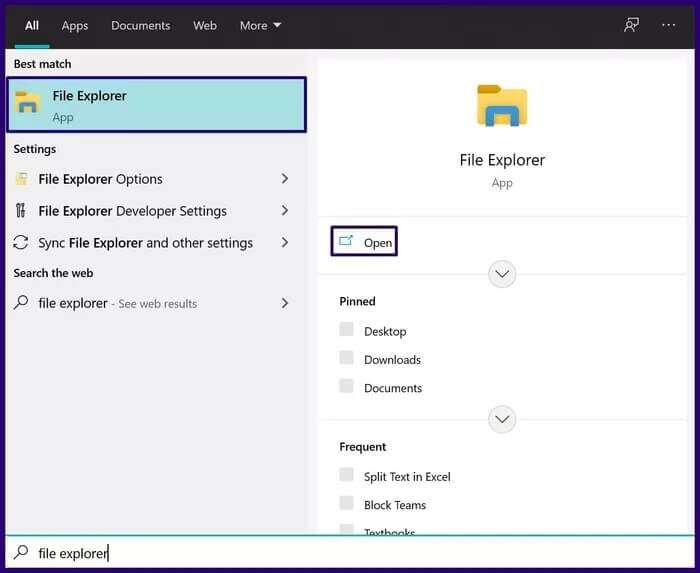Image resolution: width=700 pixels, height=573 pixels.
Task: Expand File Explorer Developer Settings arrow
Action: (285, 210)
